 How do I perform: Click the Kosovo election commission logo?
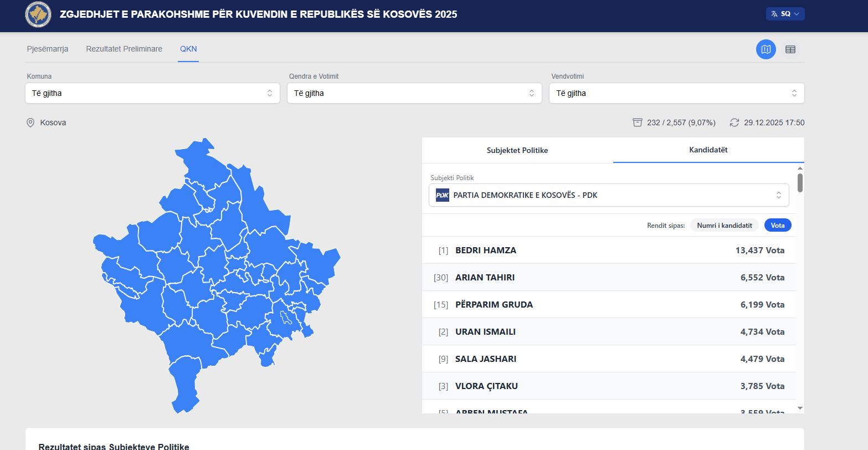38,14
